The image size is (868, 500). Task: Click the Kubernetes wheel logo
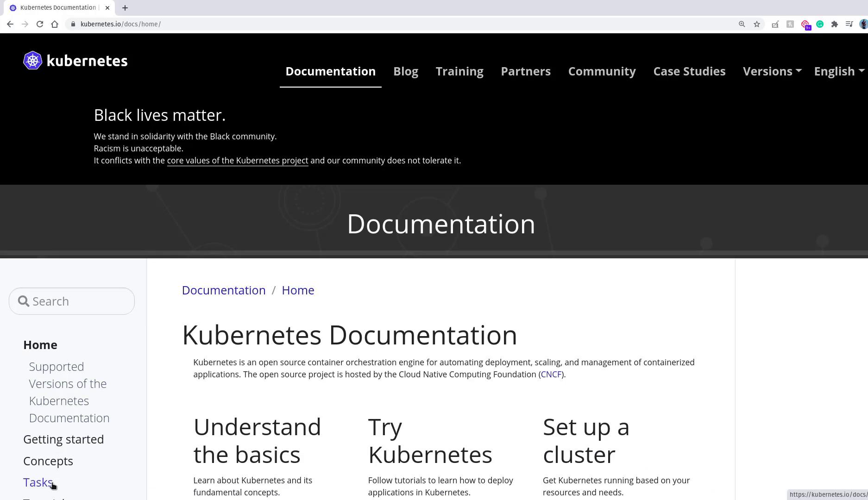(33, 61)
